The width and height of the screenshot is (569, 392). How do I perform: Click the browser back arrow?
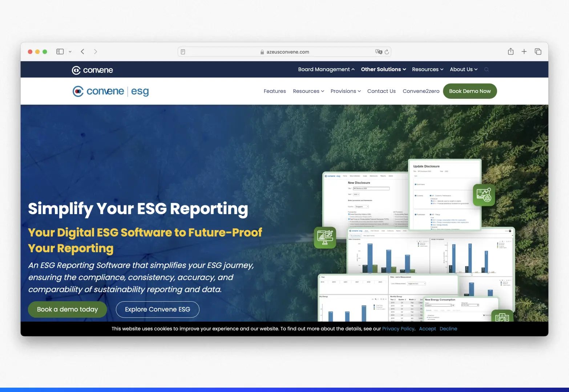coord(82,52)
